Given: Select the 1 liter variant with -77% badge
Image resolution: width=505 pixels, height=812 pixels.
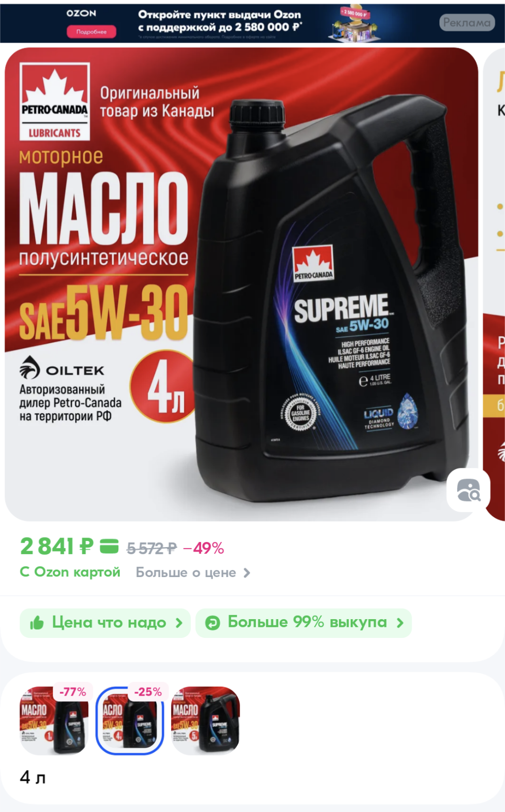Looking at the screenshot, I should click(x=54, y=721).
